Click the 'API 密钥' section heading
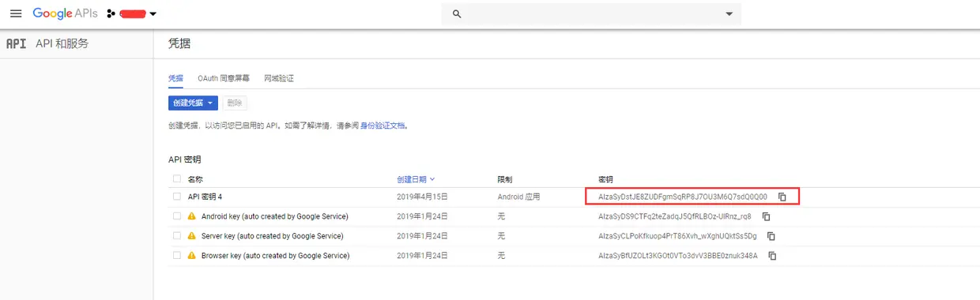This screenshot has height=300, width=980. 185,159
